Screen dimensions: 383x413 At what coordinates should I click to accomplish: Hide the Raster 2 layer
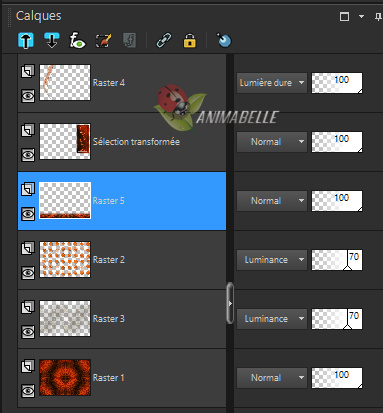coord(28,273)
